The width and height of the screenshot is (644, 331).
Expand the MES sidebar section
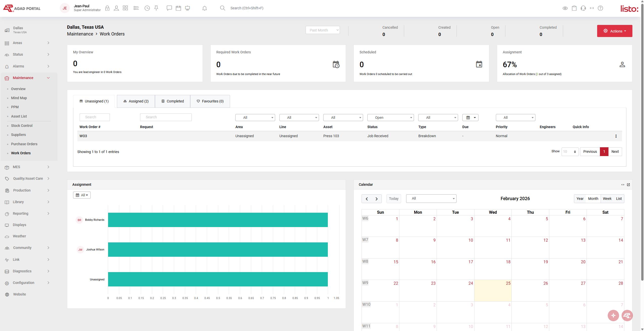tap(27, 167)
